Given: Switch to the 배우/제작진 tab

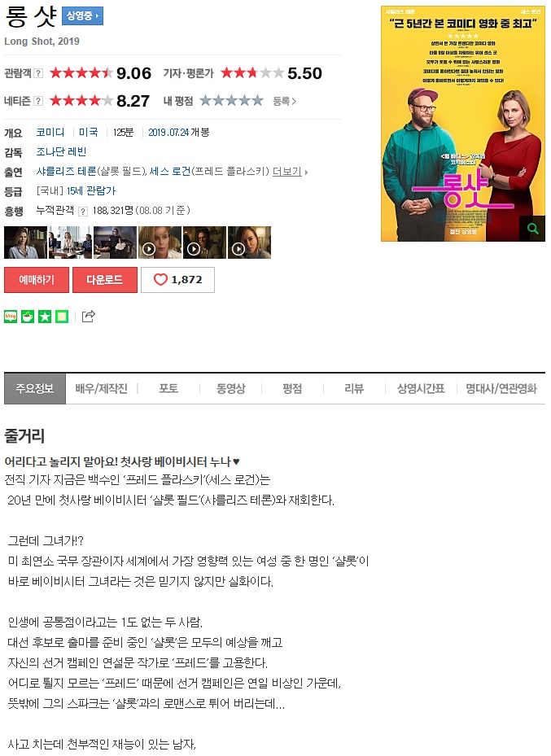Looking at the screenshot, I should pos(101,389).
